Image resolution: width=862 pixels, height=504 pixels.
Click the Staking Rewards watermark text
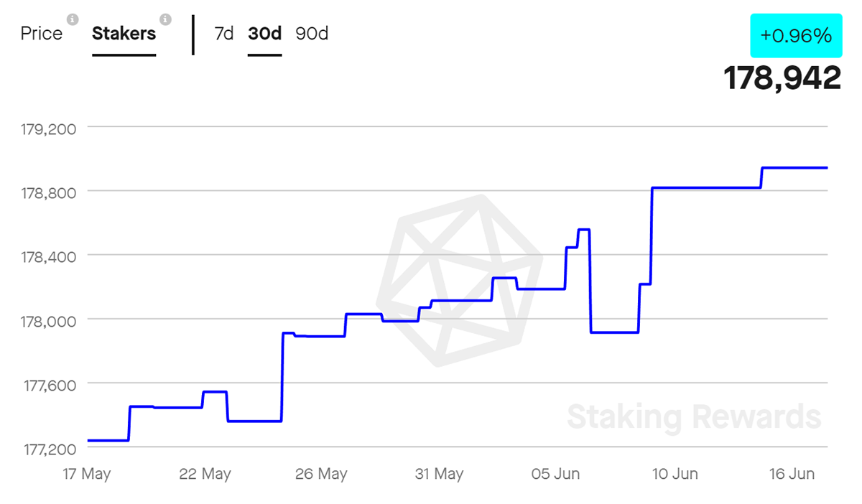click(x=694, y=416)
